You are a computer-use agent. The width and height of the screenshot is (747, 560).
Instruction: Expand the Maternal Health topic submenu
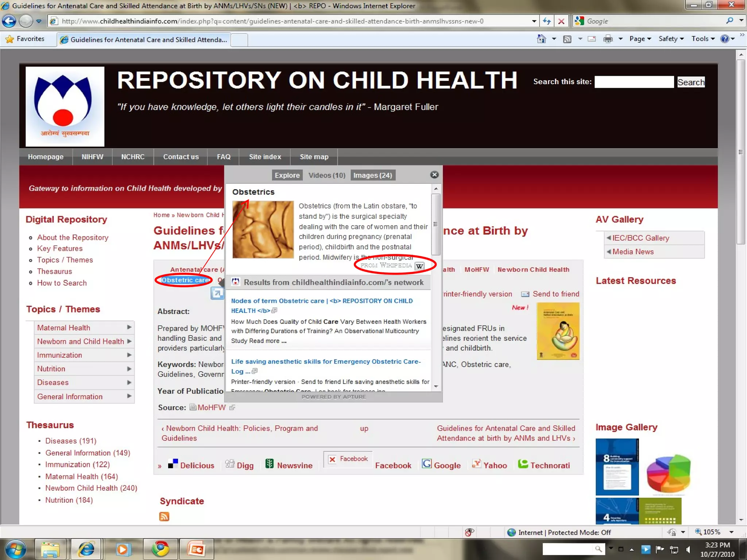pos(129,327)
